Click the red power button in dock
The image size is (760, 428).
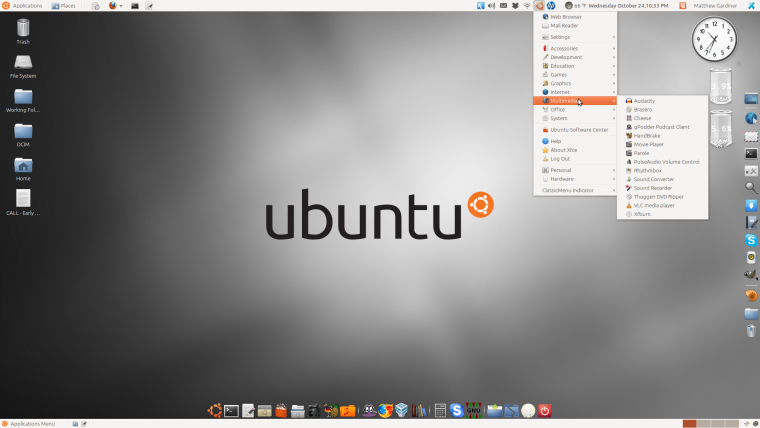pos(545,411)
